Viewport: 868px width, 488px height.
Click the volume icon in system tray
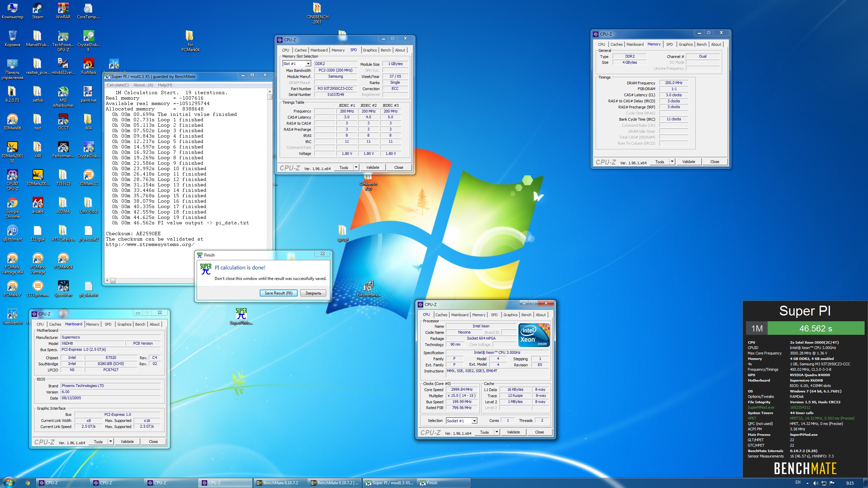coord(815,483)
